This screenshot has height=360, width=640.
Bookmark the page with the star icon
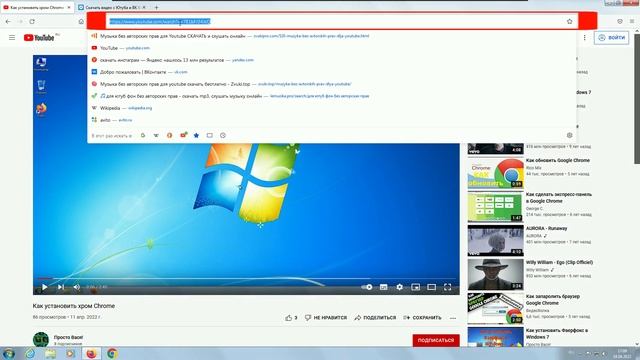pyautogui.click(x=569, y=21)
